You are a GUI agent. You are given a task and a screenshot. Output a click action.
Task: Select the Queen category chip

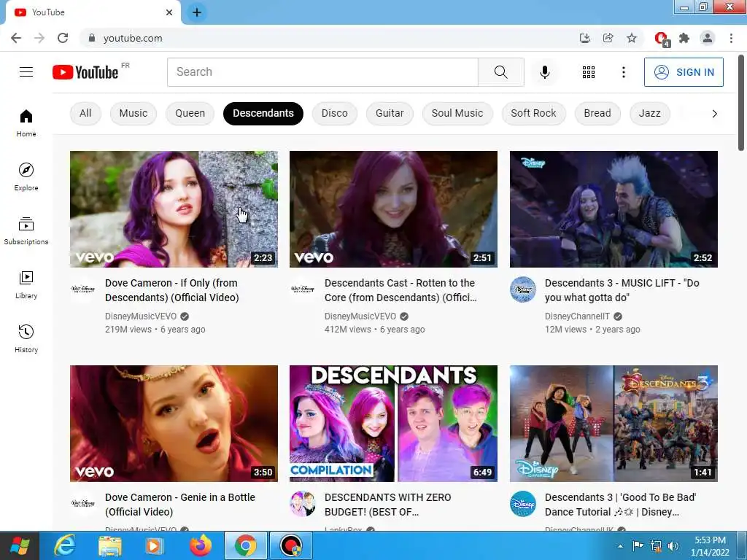(x=190, y=113)
